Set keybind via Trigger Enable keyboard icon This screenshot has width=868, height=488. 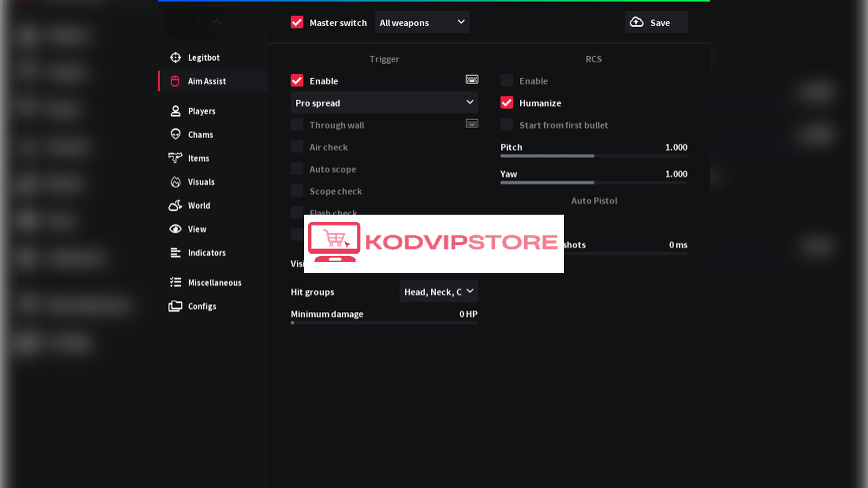[472, 80]
